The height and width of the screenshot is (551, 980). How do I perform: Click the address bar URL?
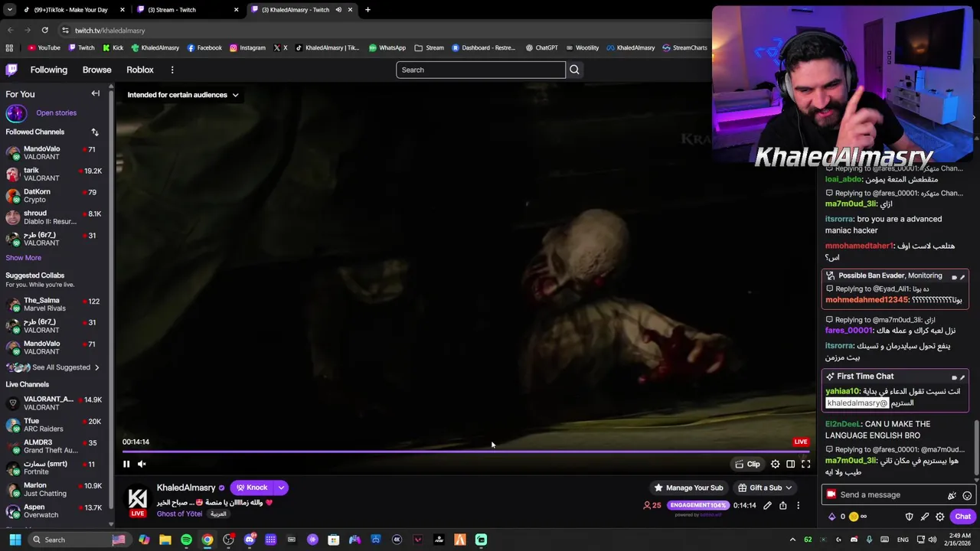[110, 31]
